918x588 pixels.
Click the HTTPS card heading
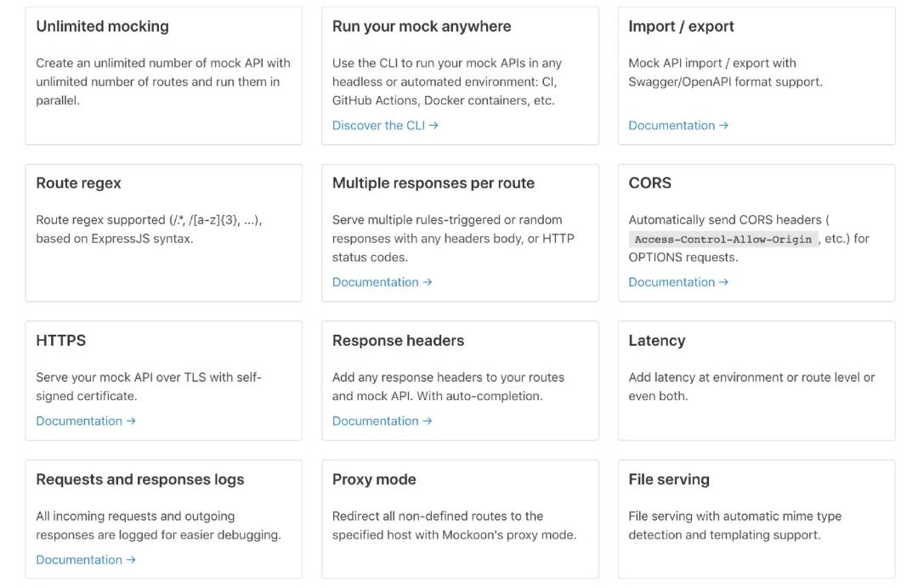(60, 341)
